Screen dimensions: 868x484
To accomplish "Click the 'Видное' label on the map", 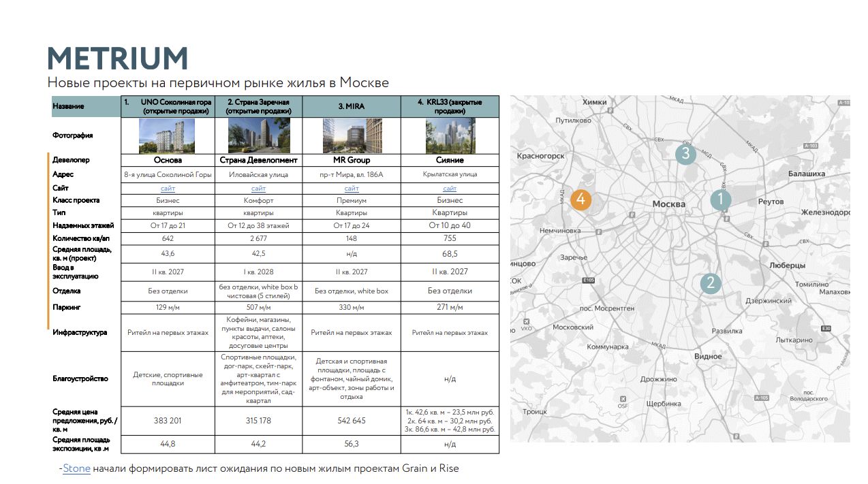I will [708, 356].
